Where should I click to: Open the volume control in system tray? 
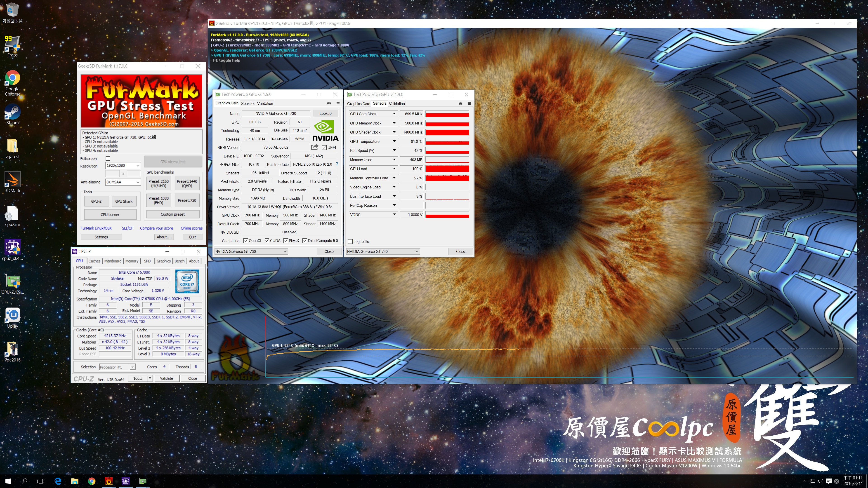click(821, 481)
